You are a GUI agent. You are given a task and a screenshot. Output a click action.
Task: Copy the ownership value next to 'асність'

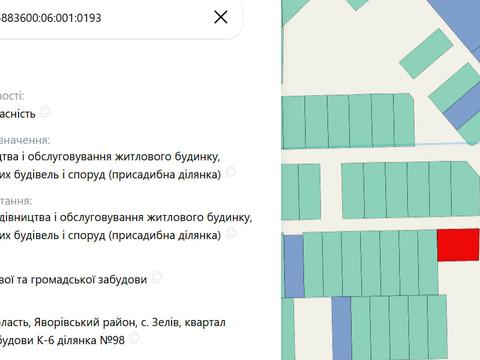[x=45, y=111]
